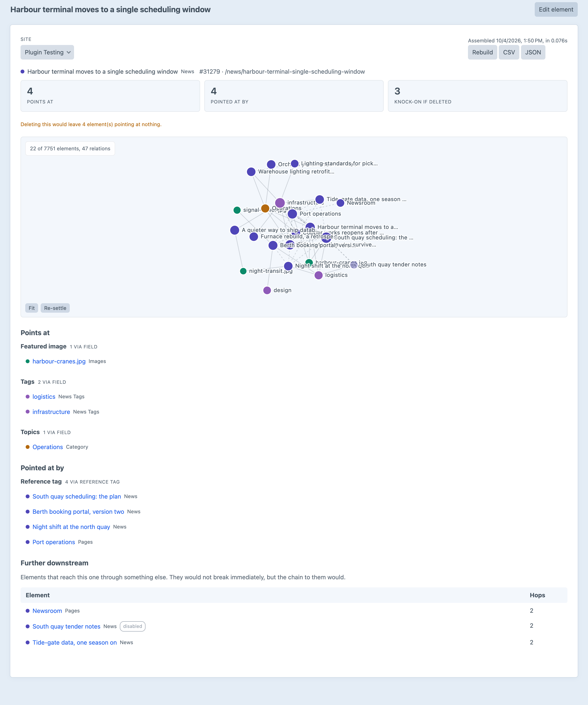Click the Hops column header
The width and height of the screenshot is (588, 705).
(x=537, y=595)
